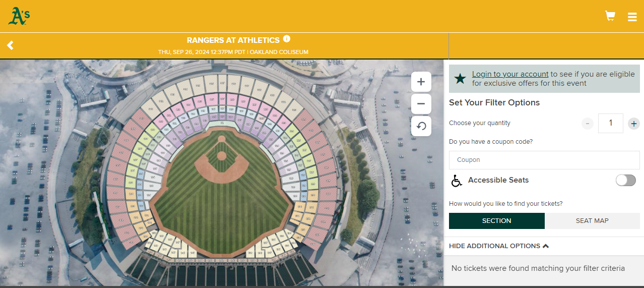The height and width of the screenshot is (288, 644).
Task: Click the wheelchair accessibility icon
Action: click(x=457, y=181)
